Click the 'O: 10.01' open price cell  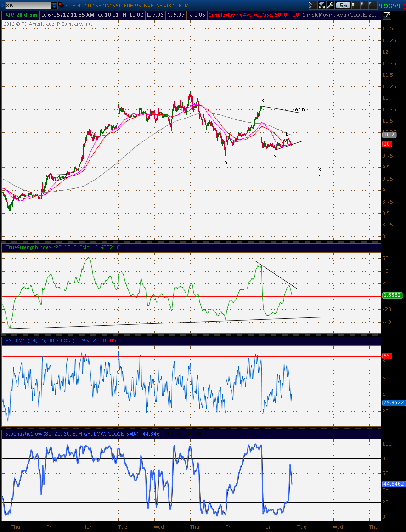click(x=108, y=15)
